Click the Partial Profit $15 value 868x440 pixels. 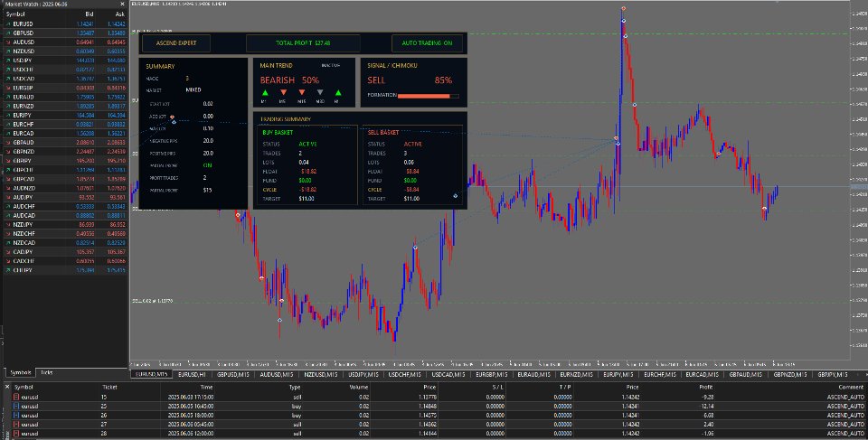[x=207, y=191]
